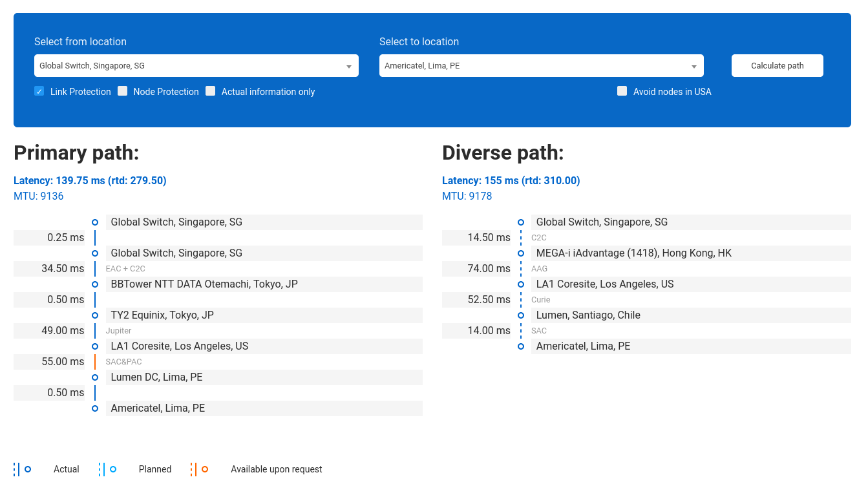Screen dimensions: 868x486
Task: Click the node circle beside Lumen, Santiago, Chile
Action: [521, 315]
